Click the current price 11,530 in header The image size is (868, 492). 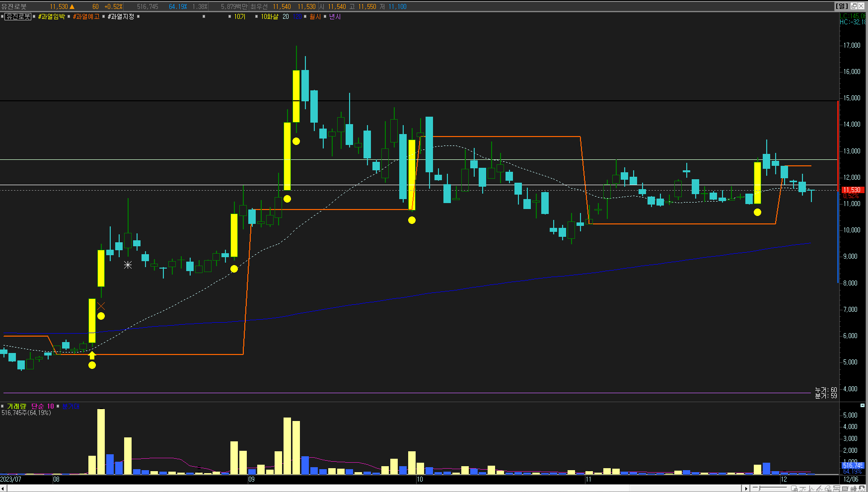click(59, 6)
